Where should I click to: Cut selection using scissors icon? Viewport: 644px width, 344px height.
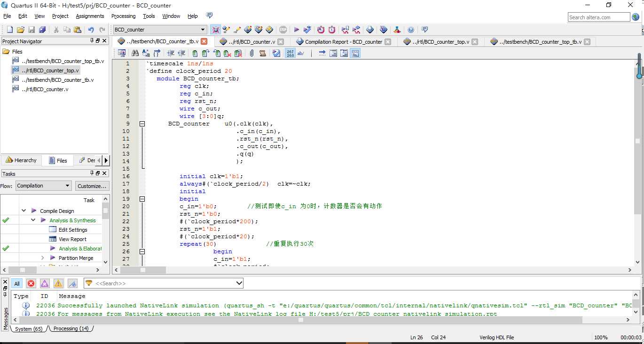point(56,30)
